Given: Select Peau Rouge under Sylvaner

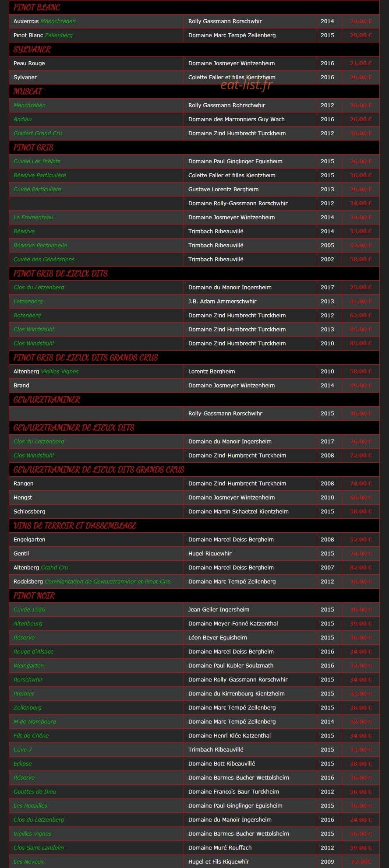Looking at the screenshot, I should pos(29,63).
